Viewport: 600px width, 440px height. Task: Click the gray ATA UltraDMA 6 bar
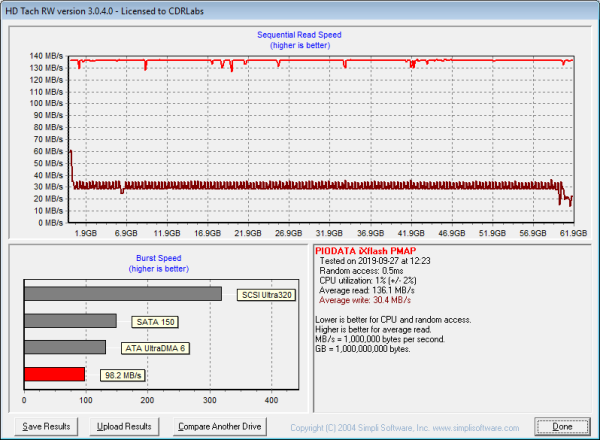(x=65, y=347)
